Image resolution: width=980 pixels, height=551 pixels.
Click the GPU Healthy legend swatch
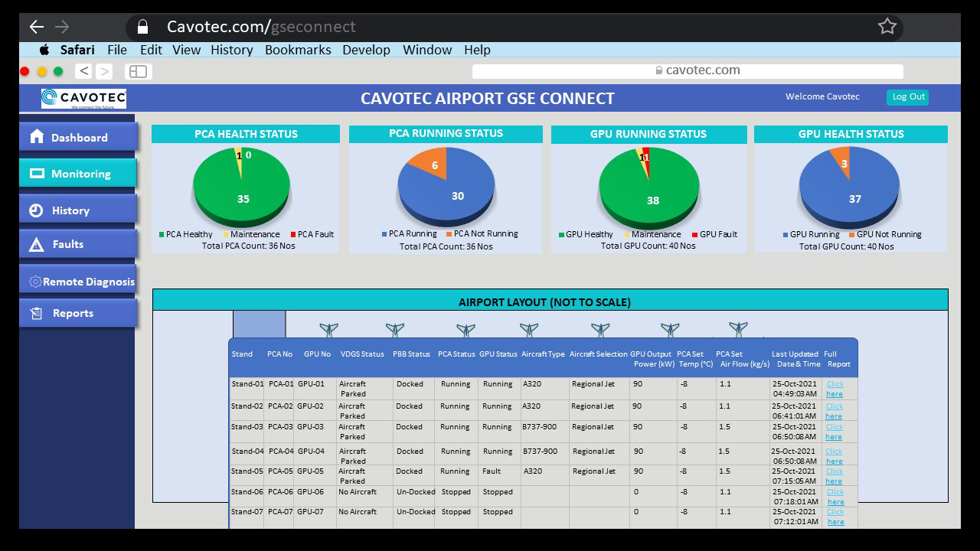pos(561,235)
